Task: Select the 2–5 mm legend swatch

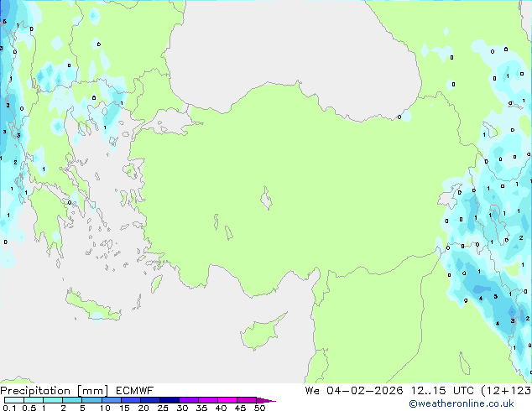Action: (x=72, y=400)
